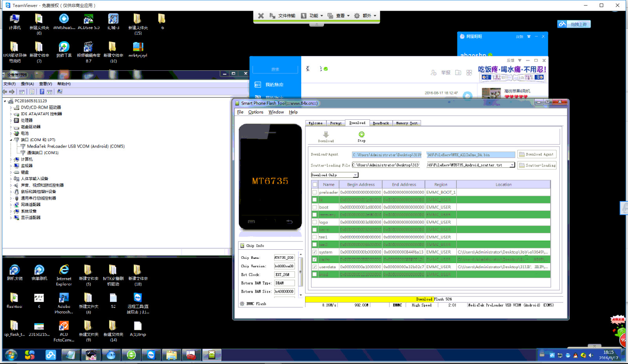Viewport: 628px width, 364px height.
Task: Click the Location column header
Action: pos(503,185)
